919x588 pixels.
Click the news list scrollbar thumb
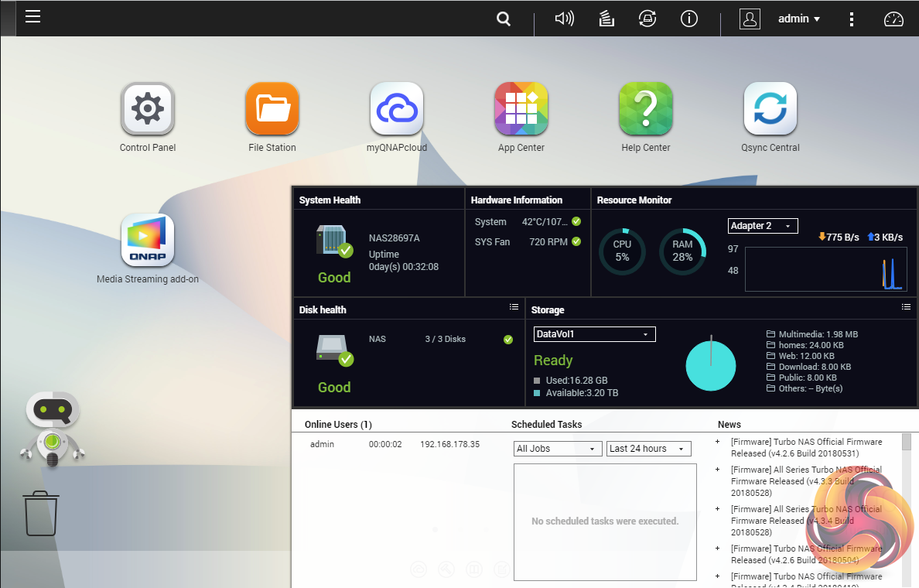tap(906, 442)
